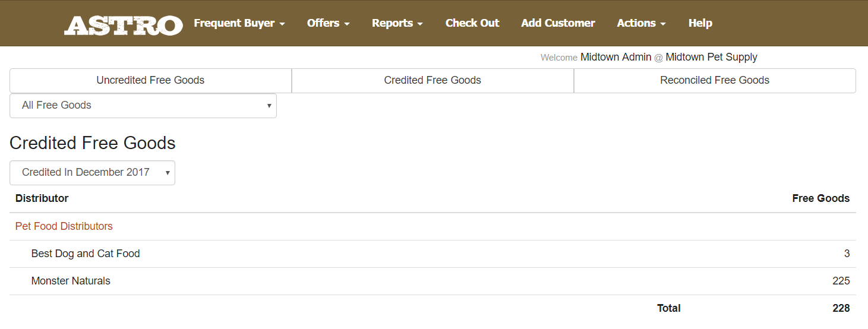Click the Distributor column header
This screenshot has width=868, height=329.
coord(42,198)
